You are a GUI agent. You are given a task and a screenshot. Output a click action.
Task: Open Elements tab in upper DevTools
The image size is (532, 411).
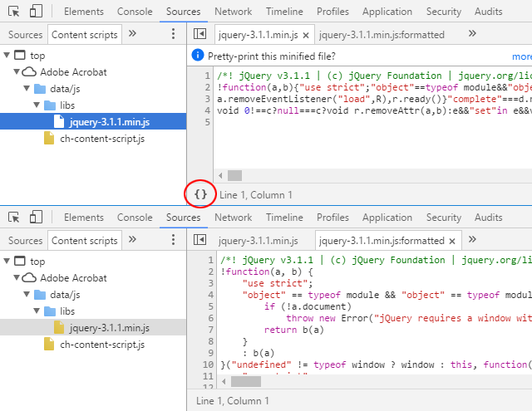coord(84,12)
